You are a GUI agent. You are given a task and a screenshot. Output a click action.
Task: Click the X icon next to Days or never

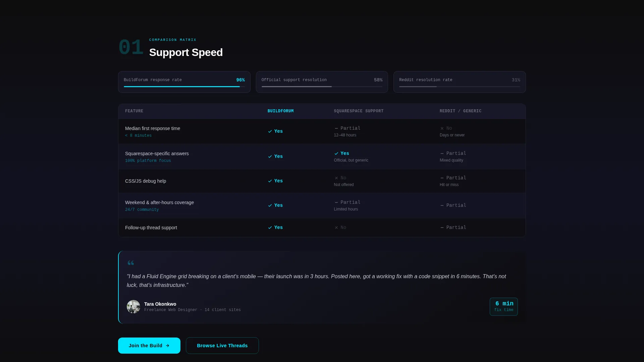[x=442, y=128]
